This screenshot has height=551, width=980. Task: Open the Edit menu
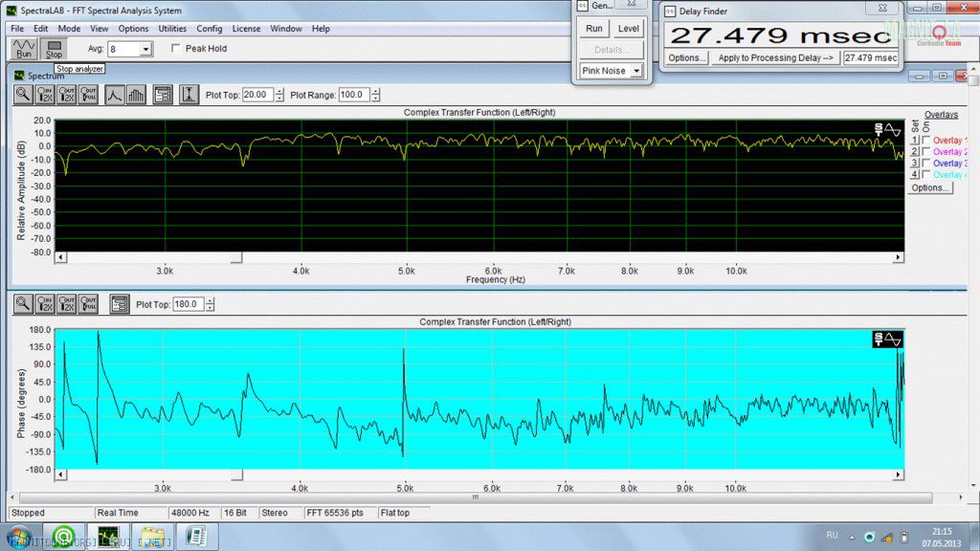[40, 29]
